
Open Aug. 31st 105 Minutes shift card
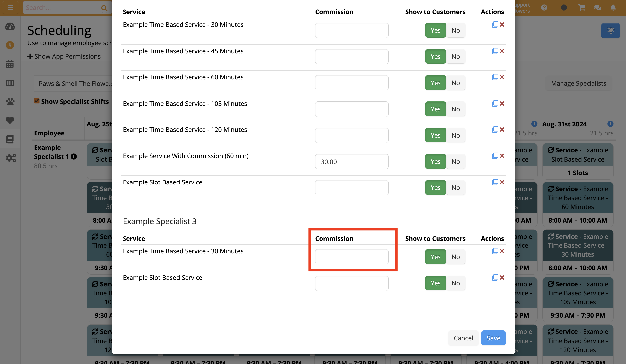(578, 299)
